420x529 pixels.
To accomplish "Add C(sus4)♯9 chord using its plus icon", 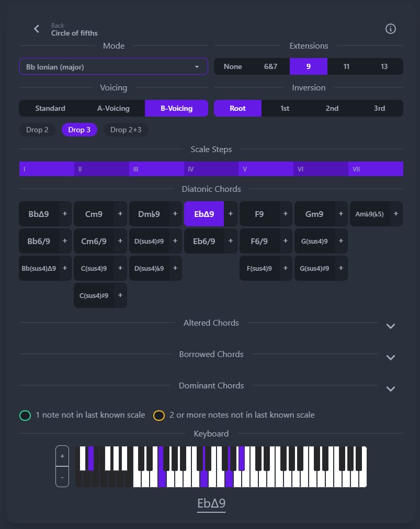I will 120,295.
